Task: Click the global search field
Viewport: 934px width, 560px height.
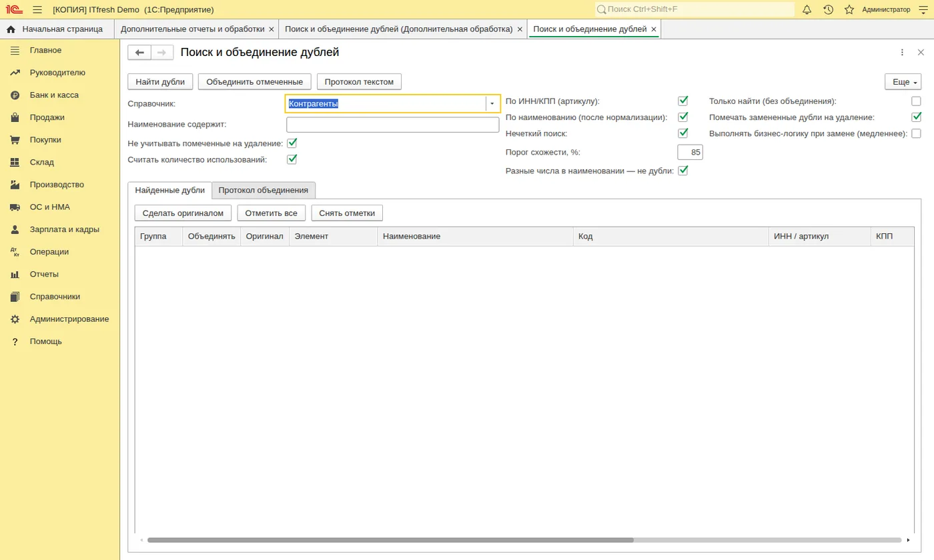Action: tap(694, 9)
